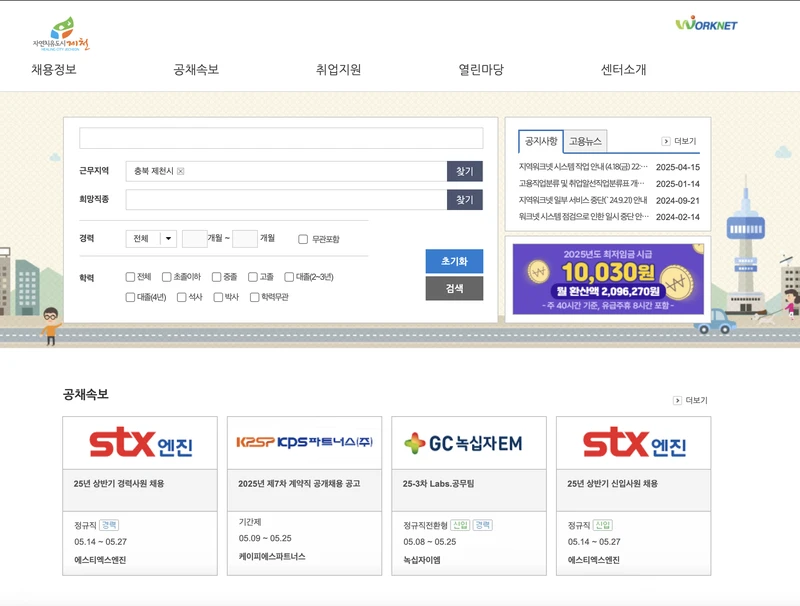This screenshot has height=606, width=800.
Task: Click the 검색 search button
Action: tap(453, 288)
